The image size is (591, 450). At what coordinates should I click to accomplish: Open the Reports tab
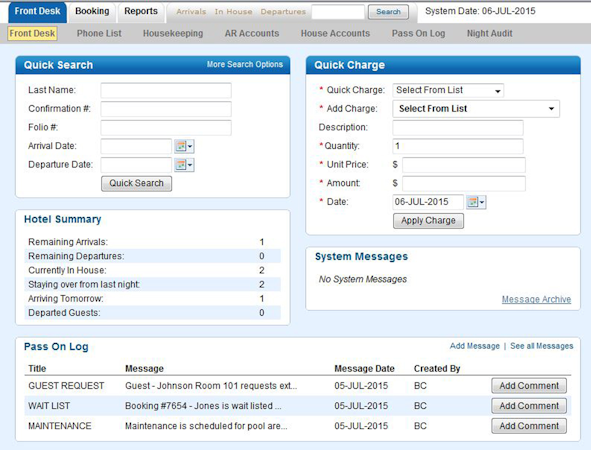click(141, 11)
